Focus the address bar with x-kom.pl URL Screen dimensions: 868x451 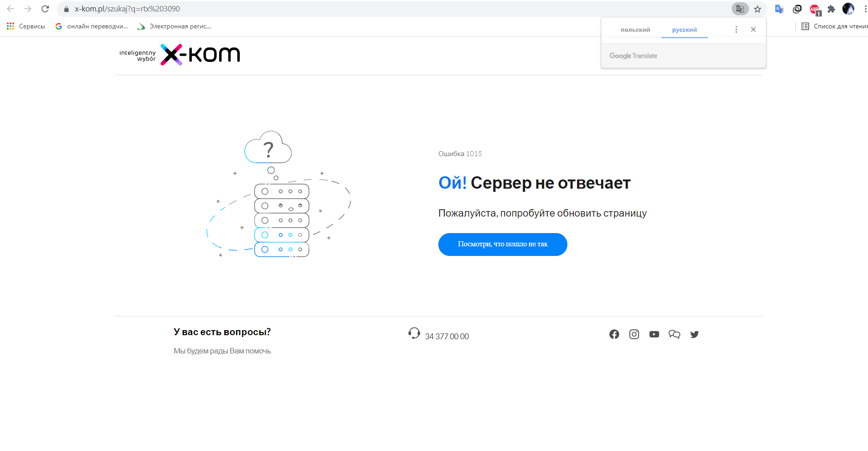click(x=394, y=9)
